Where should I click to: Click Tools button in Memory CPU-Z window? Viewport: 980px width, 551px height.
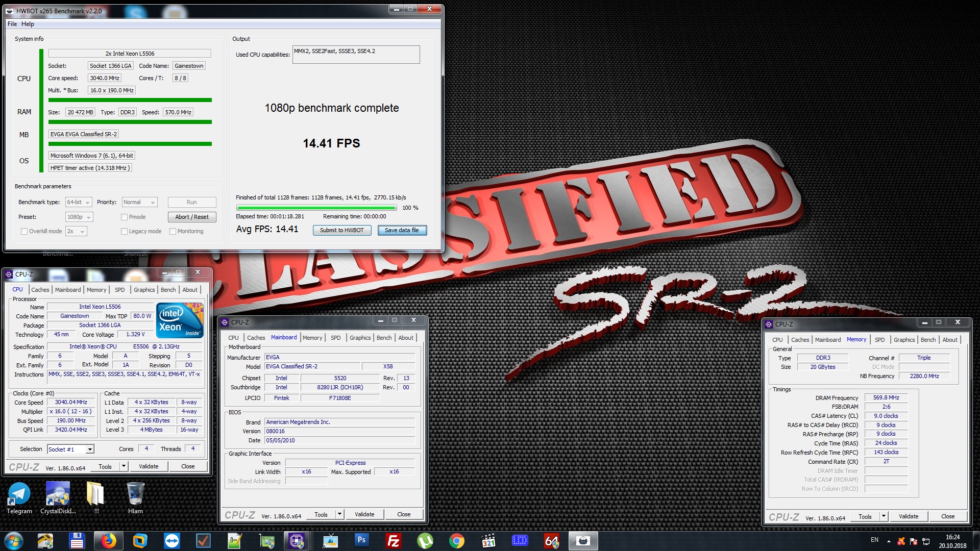pos(865,516)
